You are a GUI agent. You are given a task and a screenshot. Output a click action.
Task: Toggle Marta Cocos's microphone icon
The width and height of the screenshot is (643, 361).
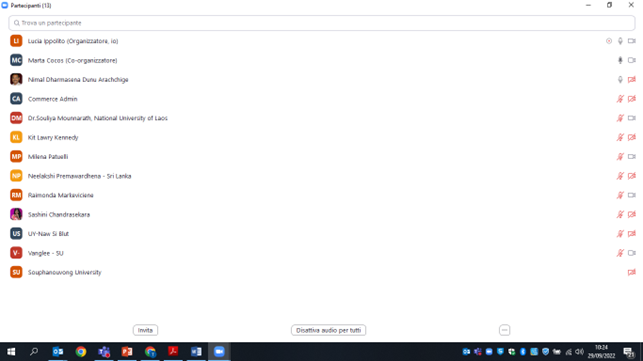(620, 60)
